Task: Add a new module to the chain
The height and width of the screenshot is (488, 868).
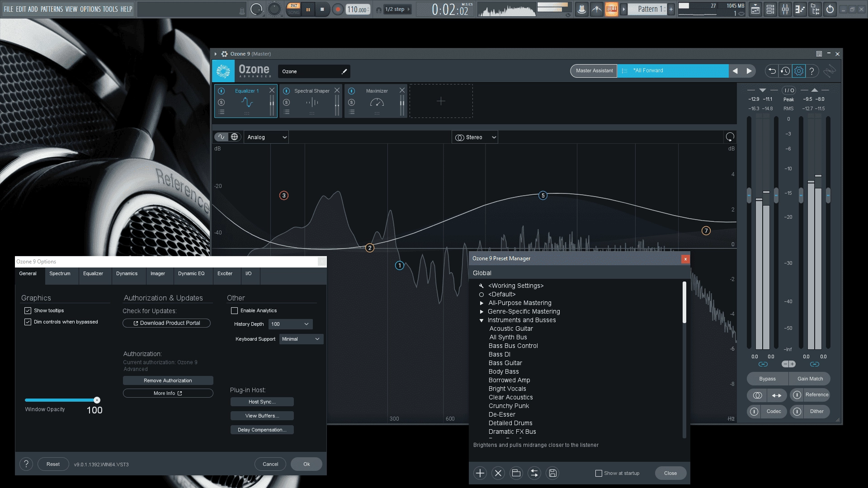Action: pos(441,101)
